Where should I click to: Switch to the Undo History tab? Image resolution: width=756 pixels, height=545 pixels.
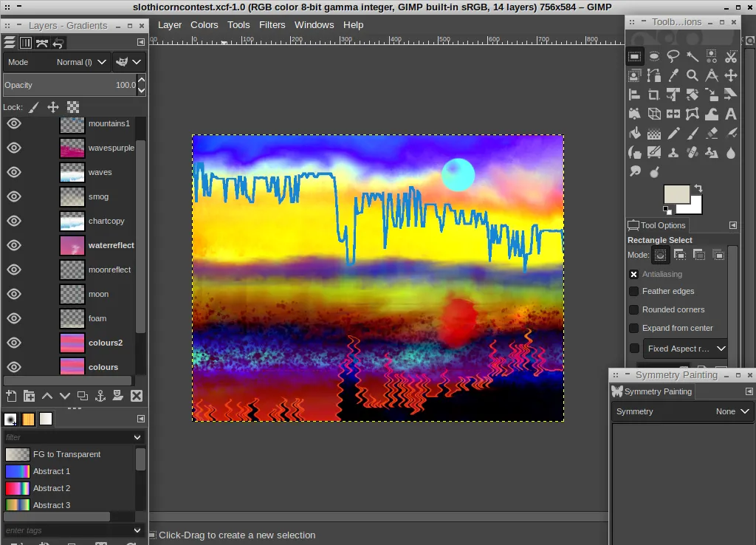pyautogui.click(x=58, y=43)
